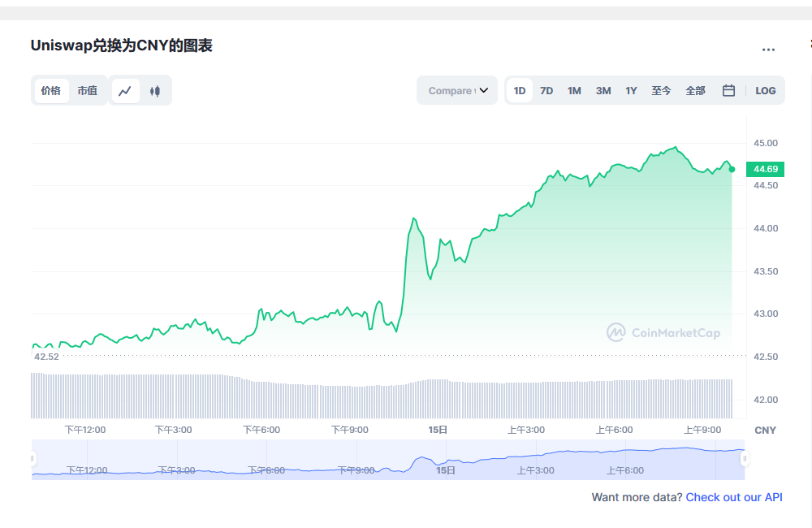Click the Uniswap兑换为CNY的图表 chart title
This screenshot has height=528, width=812.
[121, 45]
